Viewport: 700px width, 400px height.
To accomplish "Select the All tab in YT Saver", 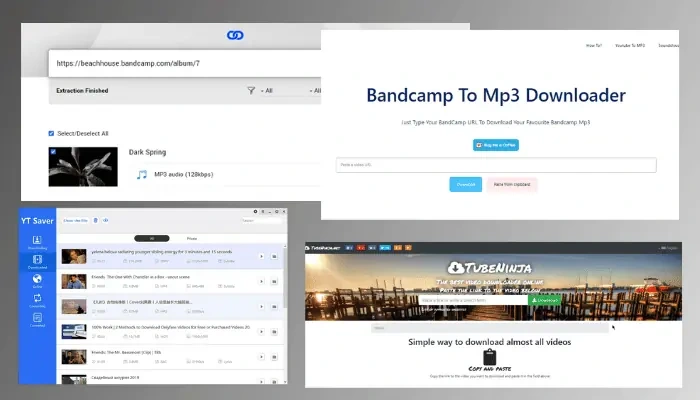I will click(152, 238).
